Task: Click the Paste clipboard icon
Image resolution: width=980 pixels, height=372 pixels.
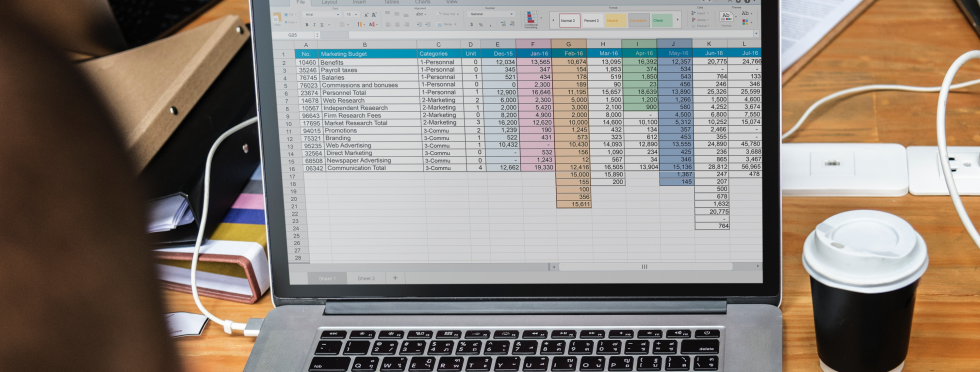Action: click(277, 18)
